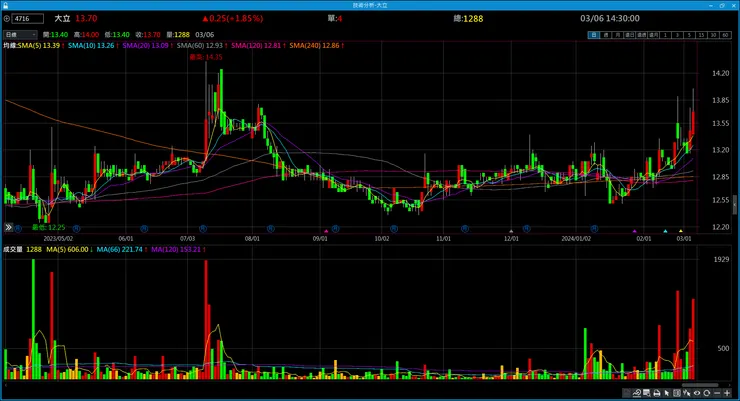Click the indicator filter cursor icon
The height and width of the screenshot is (401, 740).
[687, 393]
